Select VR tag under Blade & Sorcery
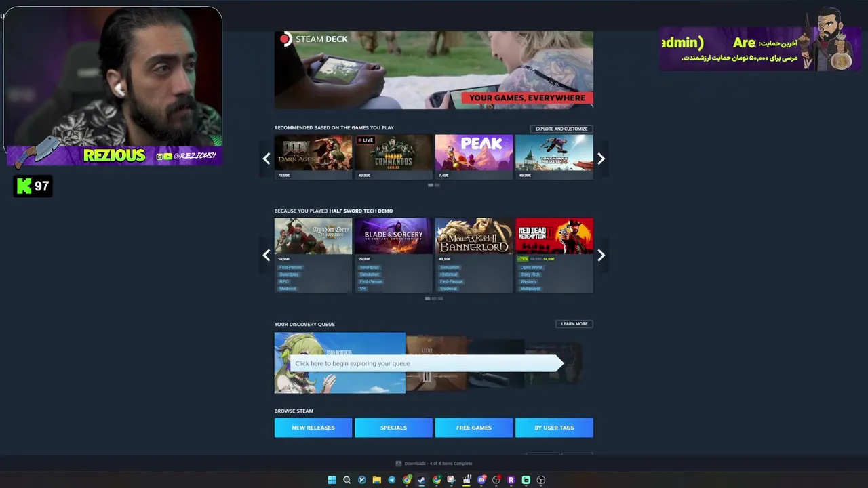 (362, 289)
